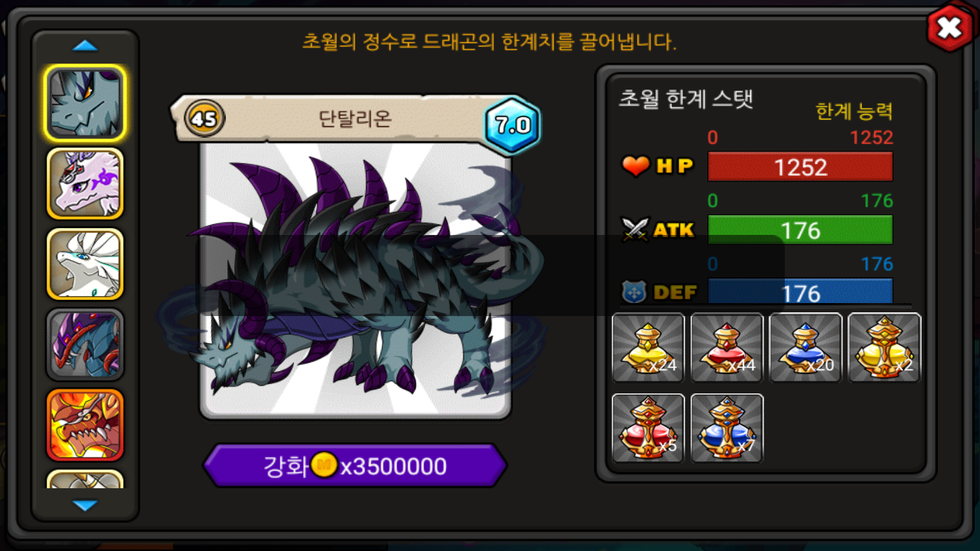The image size is (980, 551).
Task: Click the up arrow above dragon list
Action: coord(85,46)
